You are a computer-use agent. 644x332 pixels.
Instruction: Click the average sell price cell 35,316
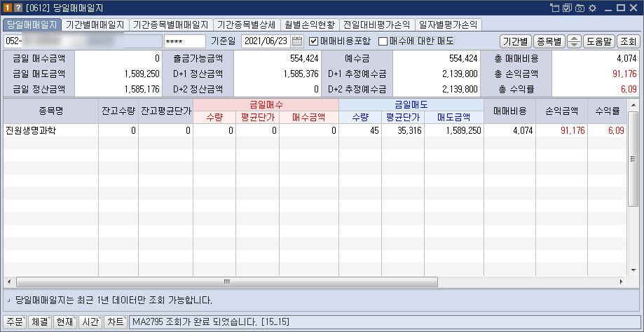(x=403, y=130)
